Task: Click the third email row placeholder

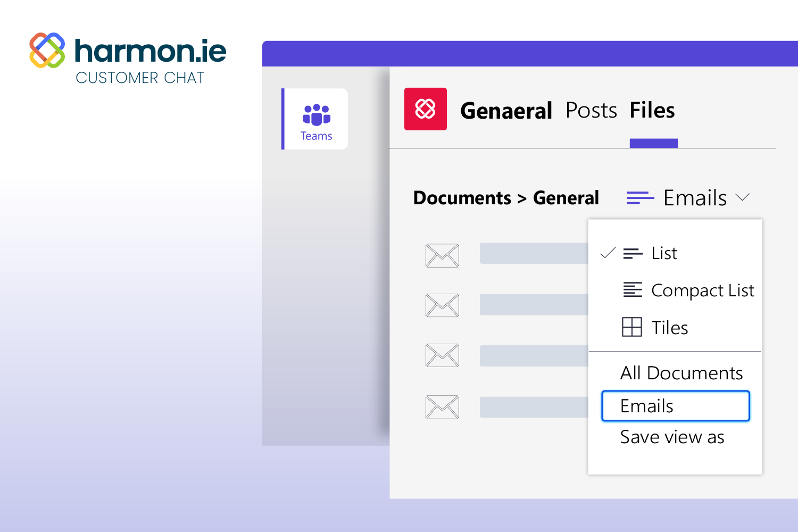Action: (534, 356)
